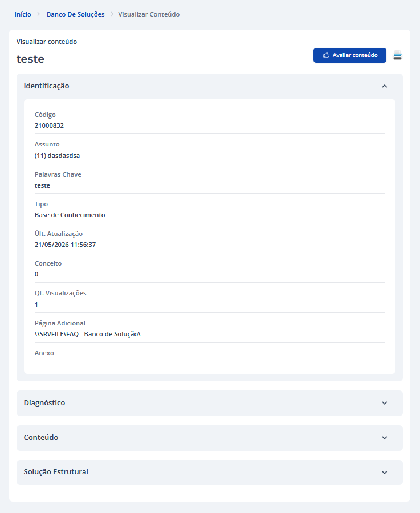Select the Código value 21000832

49,125
